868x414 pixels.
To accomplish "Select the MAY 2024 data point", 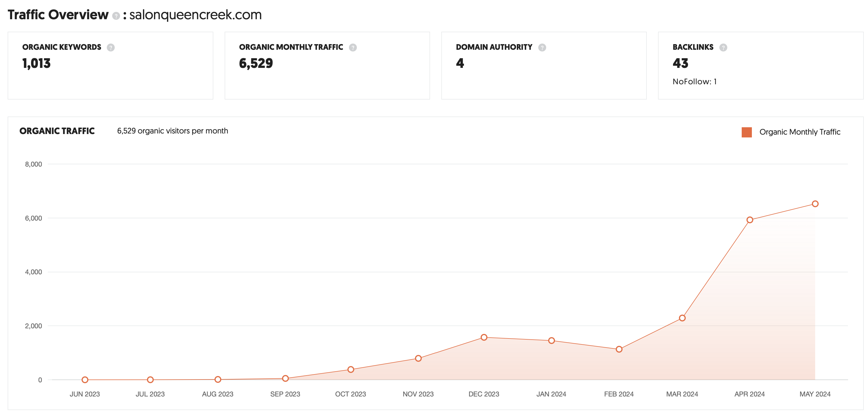I will click(x=815, y=204).
